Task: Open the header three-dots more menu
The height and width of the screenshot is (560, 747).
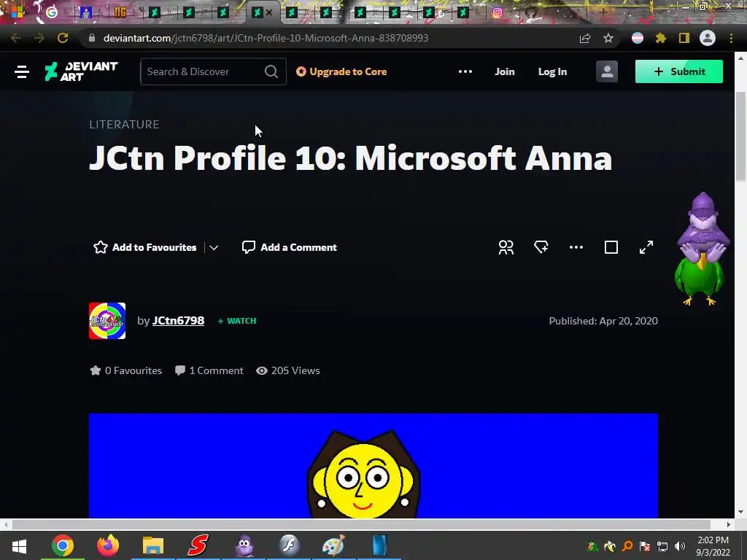Action: point(465,72)
